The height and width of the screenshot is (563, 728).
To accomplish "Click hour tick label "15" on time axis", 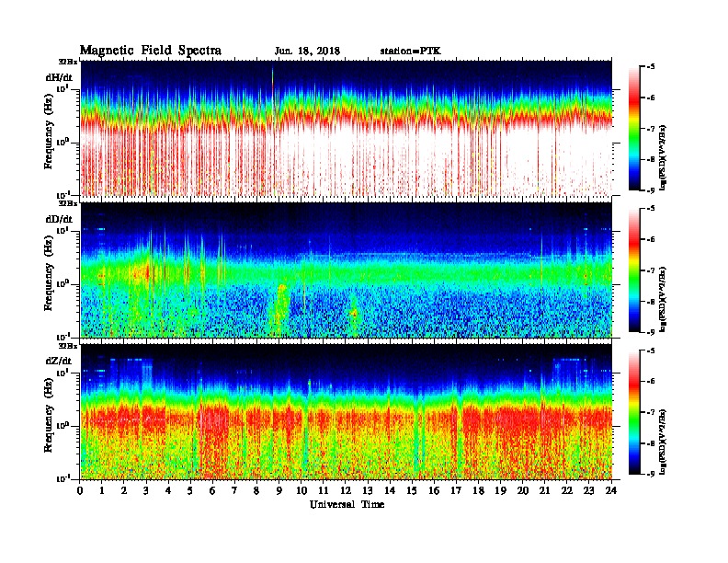I will [412, 490].
